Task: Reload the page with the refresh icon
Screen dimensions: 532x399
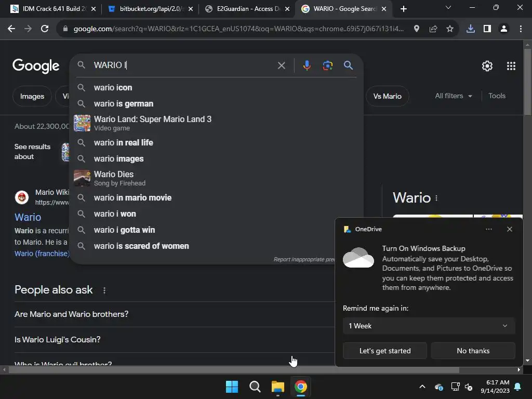Action: click(x=45, y=29)
